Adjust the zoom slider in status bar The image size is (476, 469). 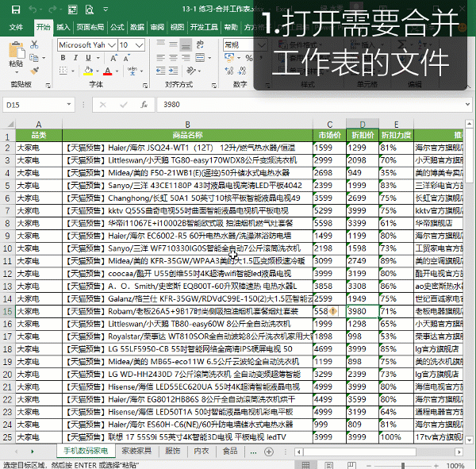402,465
